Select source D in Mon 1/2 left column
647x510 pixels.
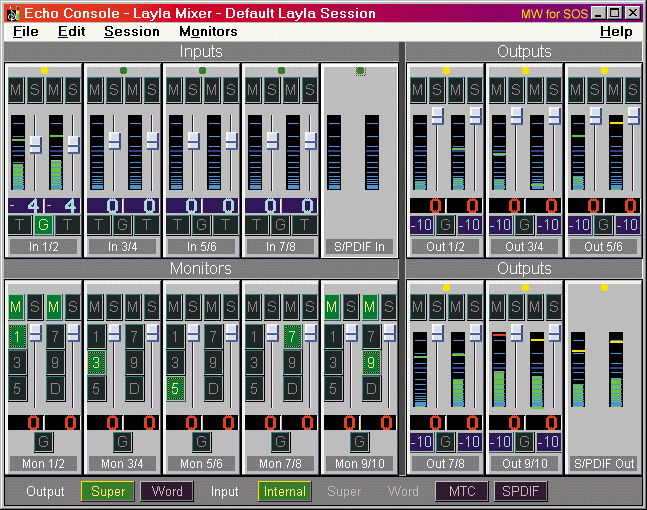click(x=55, y=387)
